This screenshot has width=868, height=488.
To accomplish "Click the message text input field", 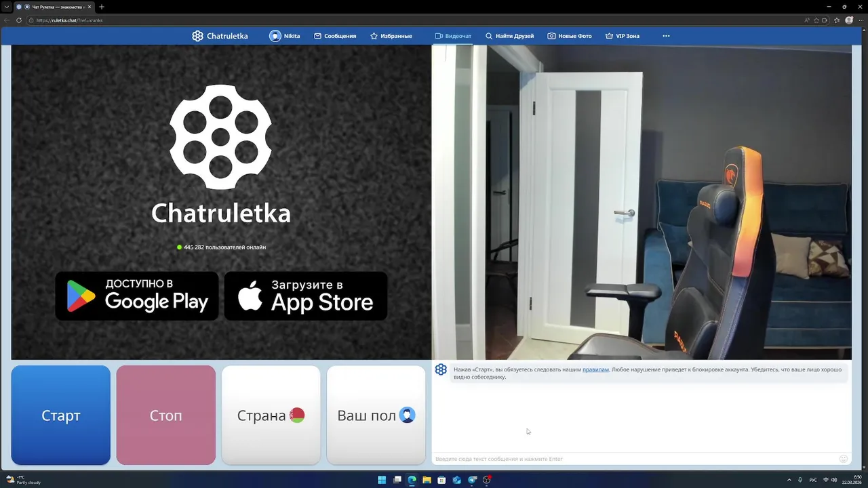I will 635,459.
